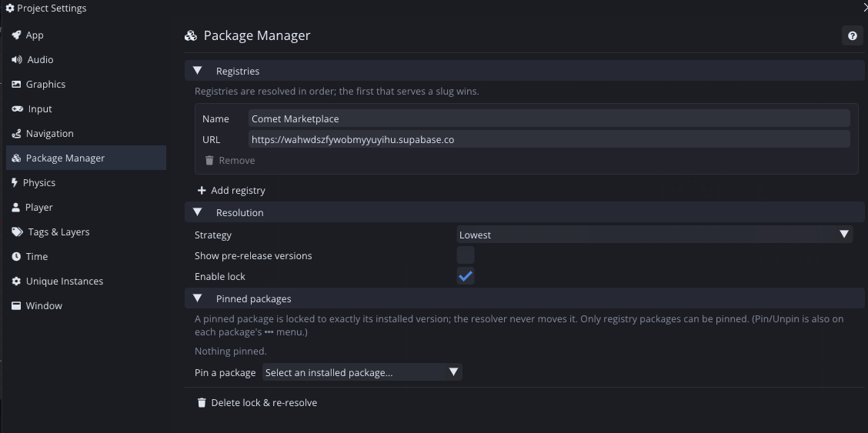Open the Strategy dropdown showing Lowest

point(655,235)
